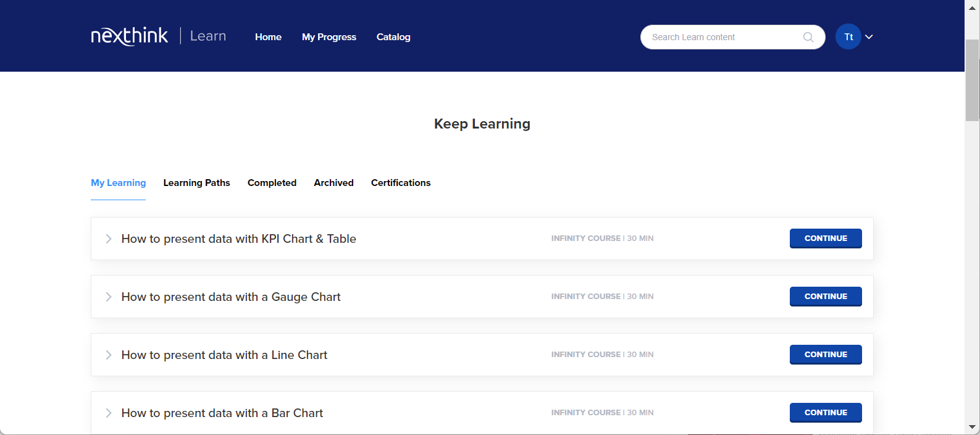Screen dimensions: 980x435
Task: Expand the Bar Chart course row
Action: [109, 413]
